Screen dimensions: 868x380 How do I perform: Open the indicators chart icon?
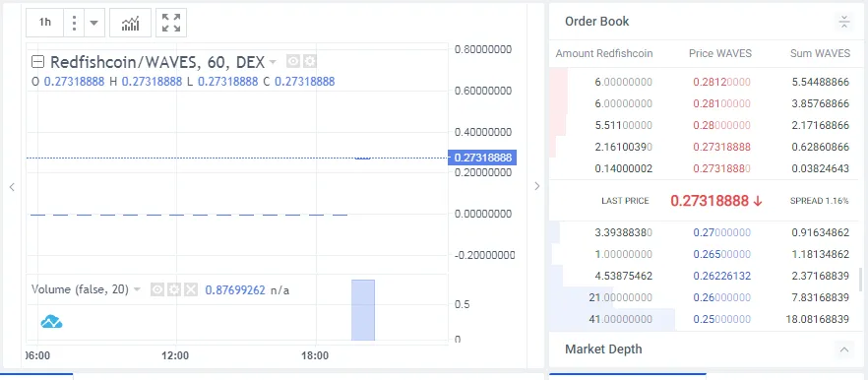click(130, 23)
